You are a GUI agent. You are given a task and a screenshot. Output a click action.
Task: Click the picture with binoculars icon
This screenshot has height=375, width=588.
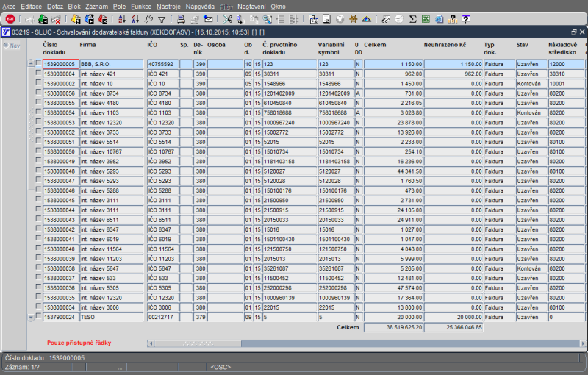(386, 19)
